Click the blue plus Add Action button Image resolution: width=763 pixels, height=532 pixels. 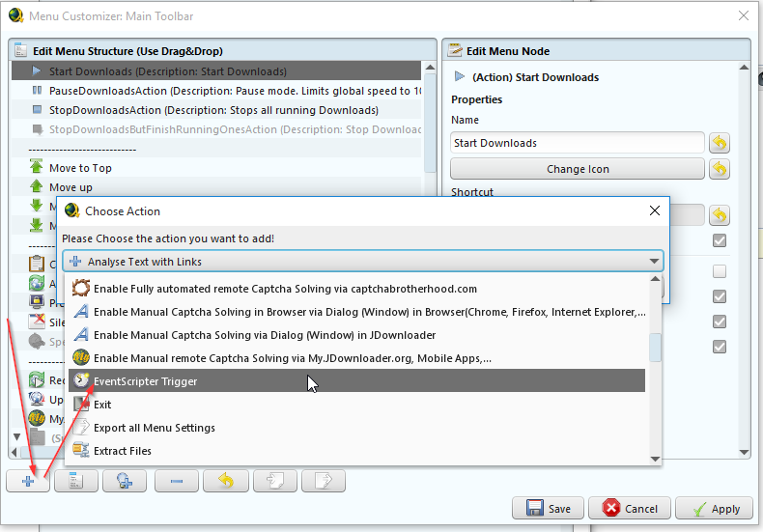[28, 481]
